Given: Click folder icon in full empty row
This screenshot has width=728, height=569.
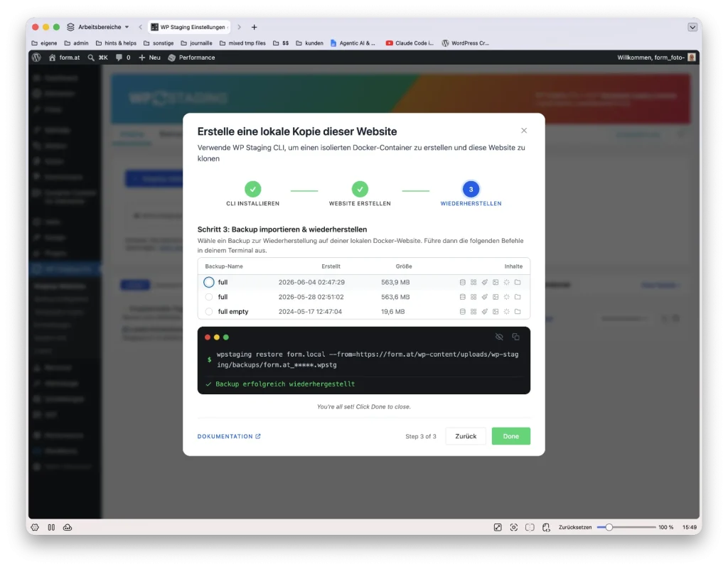Looking at the screenshot, I should click(518, 312).
